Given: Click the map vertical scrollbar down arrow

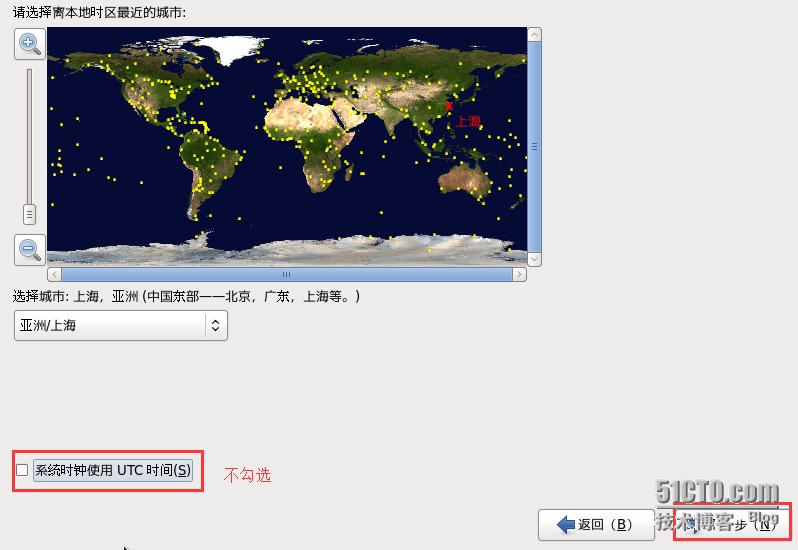Looking at the screenshot, I should point(534,259).
